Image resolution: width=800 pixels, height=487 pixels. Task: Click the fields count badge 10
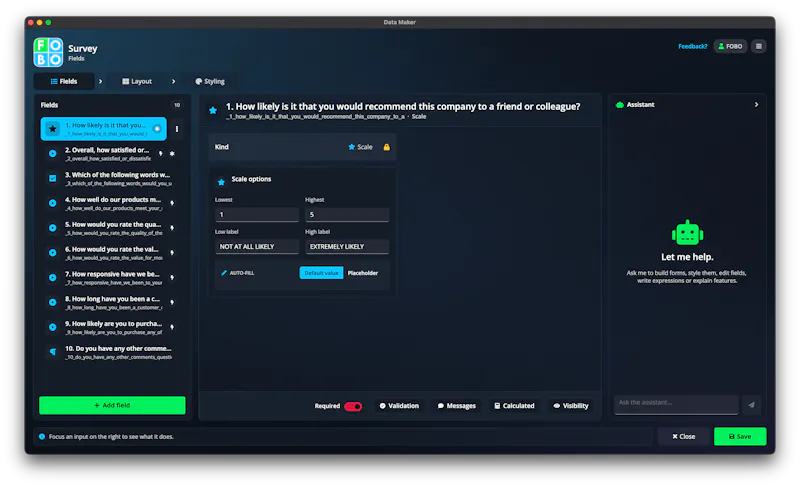(x=177, y=105)
